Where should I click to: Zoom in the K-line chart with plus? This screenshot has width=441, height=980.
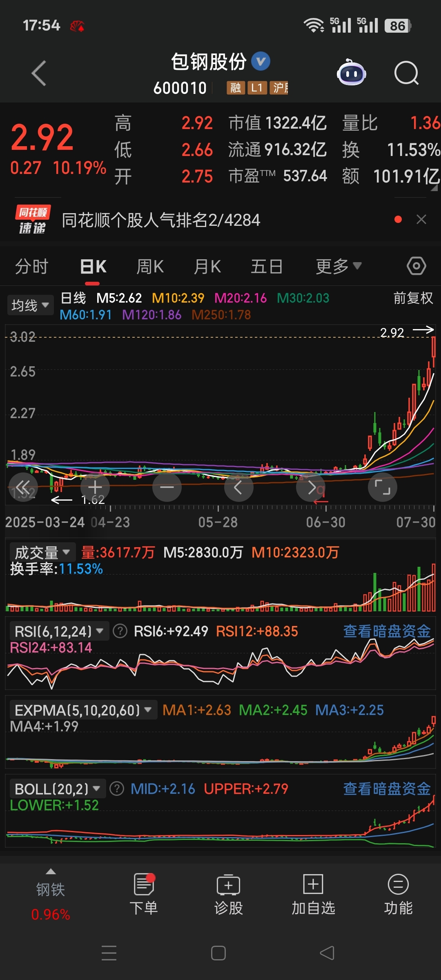coord(95,487)
